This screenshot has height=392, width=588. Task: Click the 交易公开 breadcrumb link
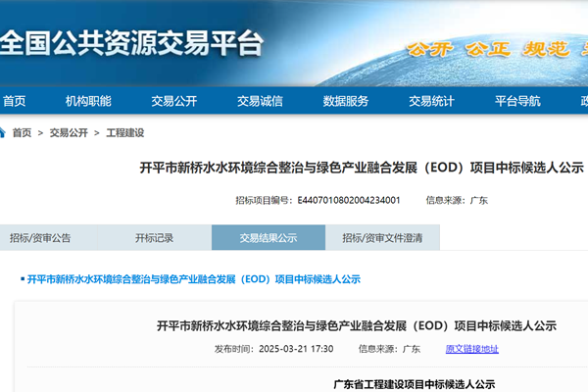(69, 132)
